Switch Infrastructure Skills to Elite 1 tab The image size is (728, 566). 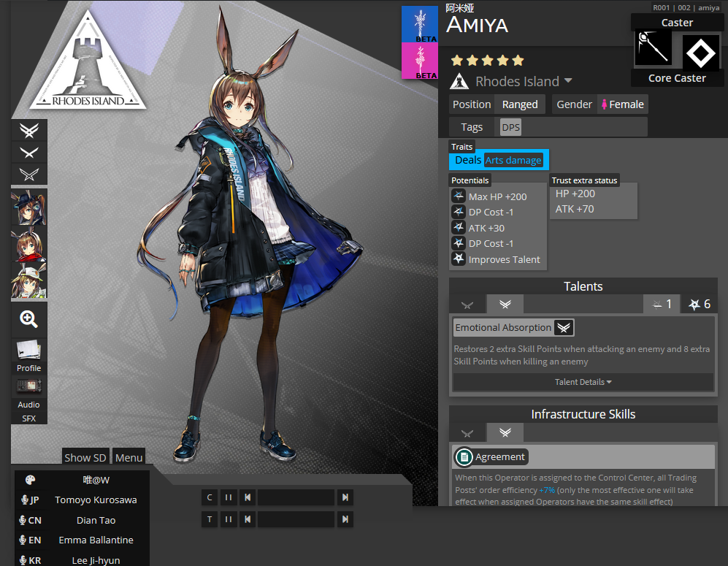click(x=467, y=433)
